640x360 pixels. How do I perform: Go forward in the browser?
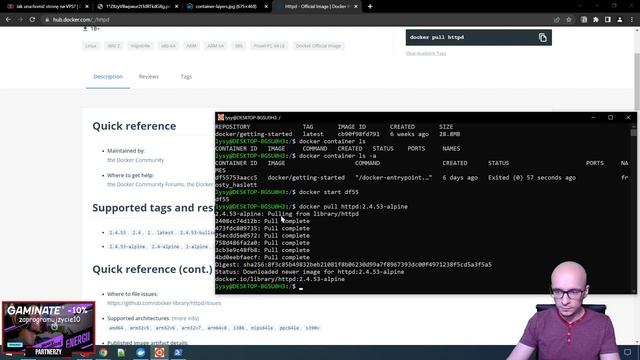click(x=20, y=20)
